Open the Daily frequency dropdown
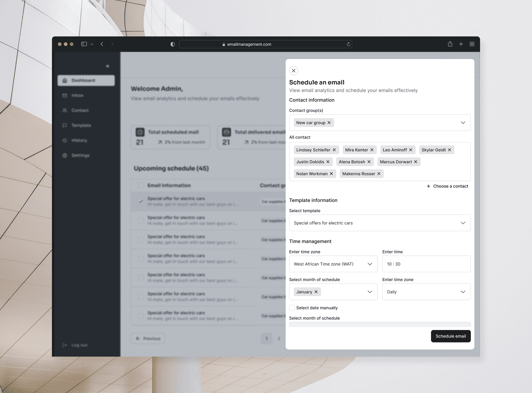Viewport: 532px width, 393px height. (427, 292)
